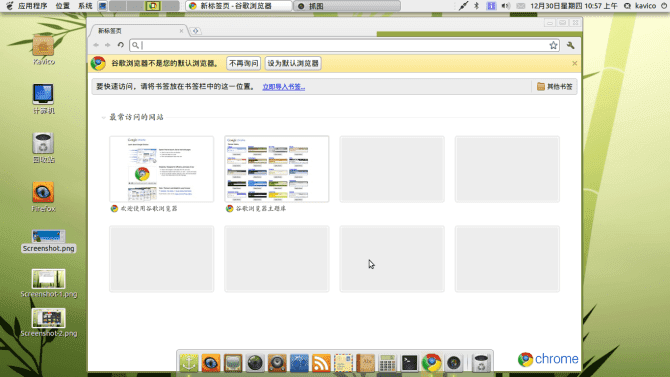The width and height of the screenshot is (670, 377).
Task: Close the 新标签页 tab
Action: 181,31
